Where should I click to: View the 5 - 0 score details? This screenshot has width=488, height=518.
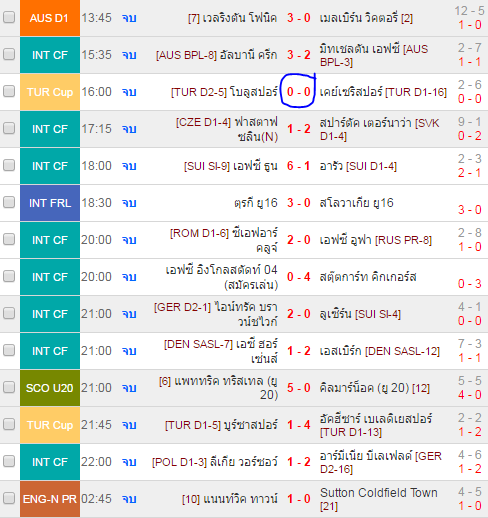[299, 388]
